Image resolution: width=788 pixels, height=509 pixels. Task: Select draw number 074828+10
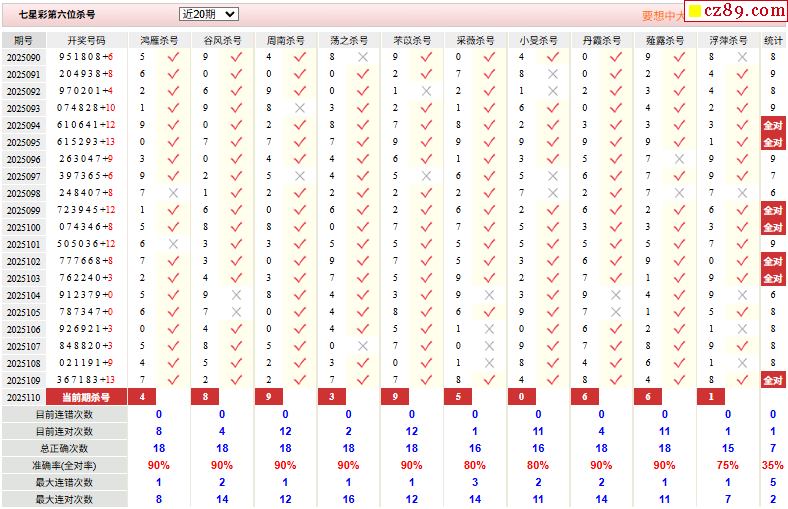click(x=86, y=108)
